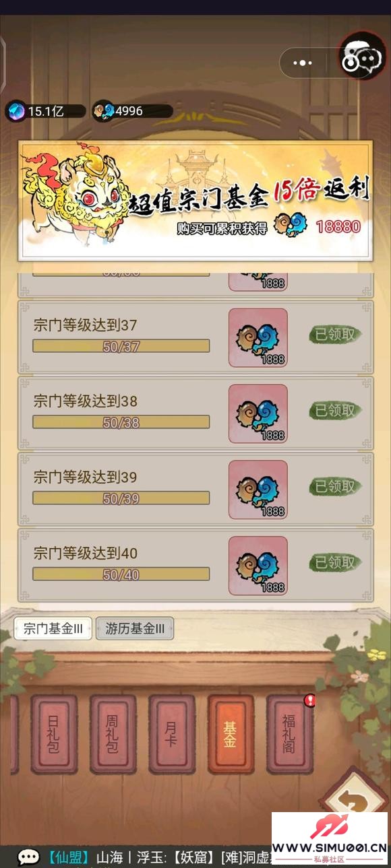Viewport: 391px width, 868px height.
Task: Switch to 宗门基金III tab
Action: click(53, 628)
